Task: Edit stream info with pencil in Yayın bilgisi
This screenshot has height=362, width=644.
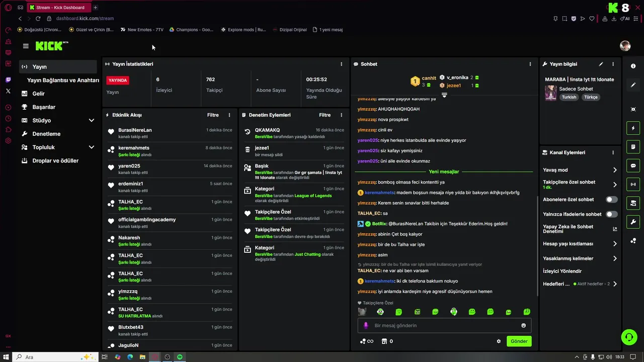Action: pyautogui.click(x=601, y=64)
